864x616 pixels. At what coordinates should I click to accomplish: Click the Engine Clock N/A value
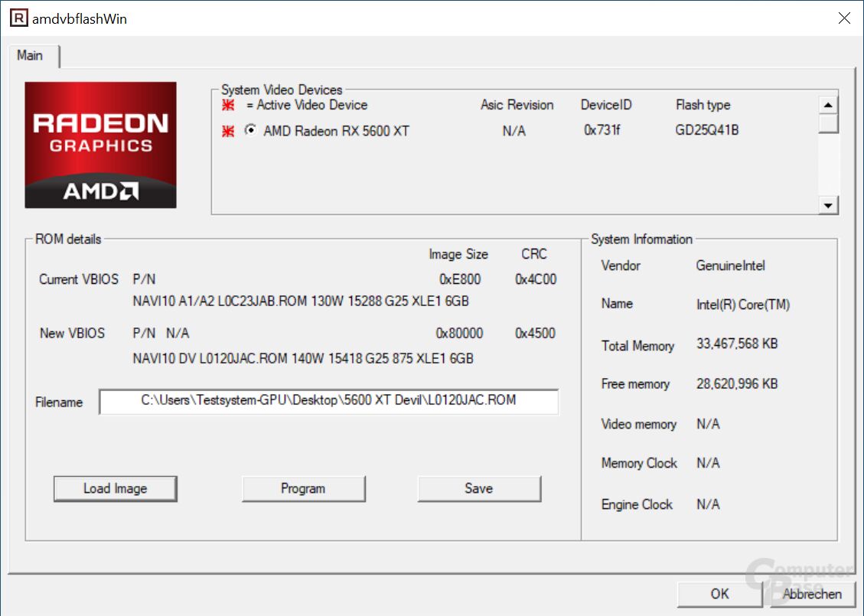(x=708, y=504)
